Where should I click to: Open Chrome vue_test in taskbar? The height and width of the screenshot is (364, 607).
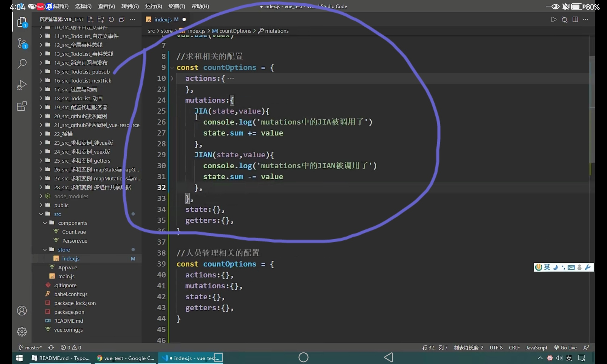click(x=125, y=358)
